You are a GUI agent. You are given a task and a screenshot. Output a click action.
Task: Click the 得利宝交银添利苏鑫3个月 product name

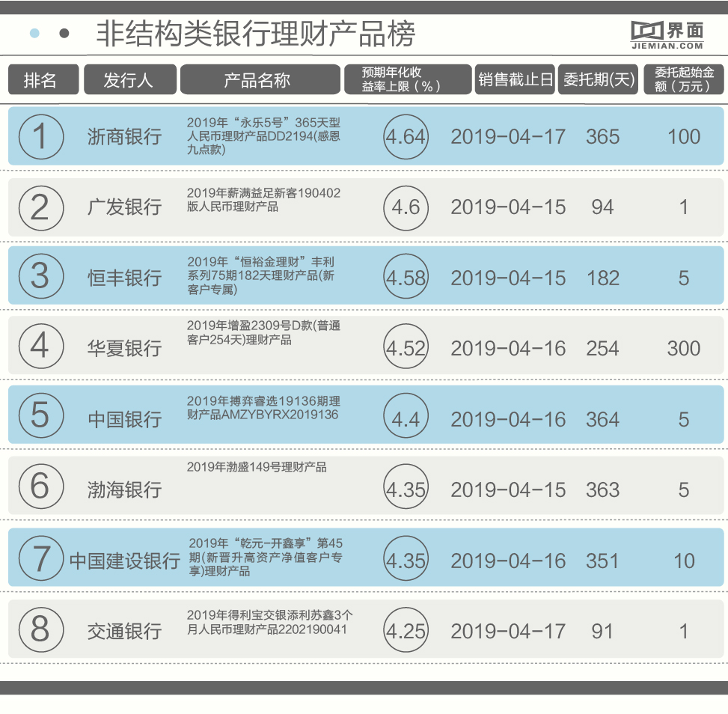pyautogui.click(x=270, y=623)
